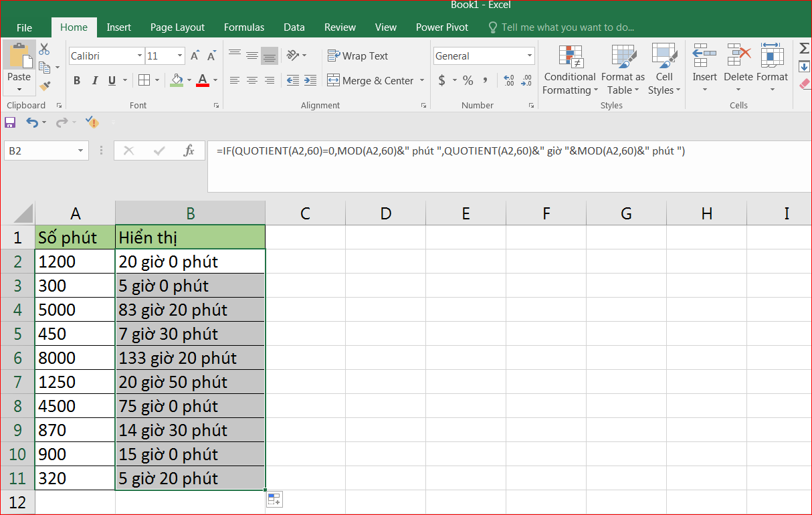Apply fill color paint bucket

pyautogui.click(x=177, y=80)
